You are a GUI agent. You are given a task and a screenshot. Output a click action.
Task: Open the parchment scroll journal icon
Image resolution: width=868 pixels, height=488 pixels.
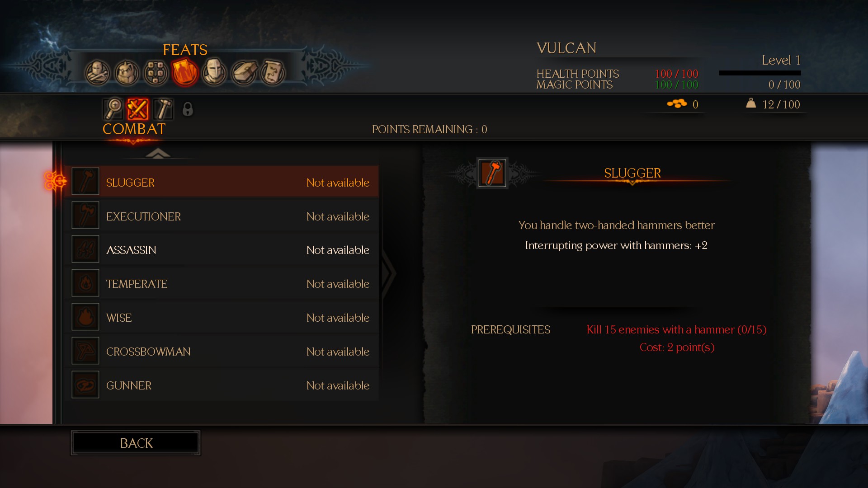pos(273,73)
